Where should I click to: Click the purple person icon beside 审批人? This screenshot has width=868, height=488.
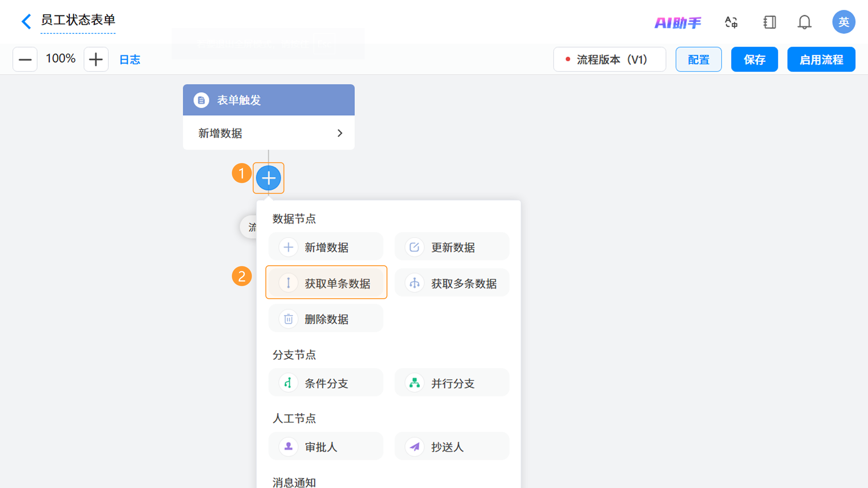(x=288, y=447)
